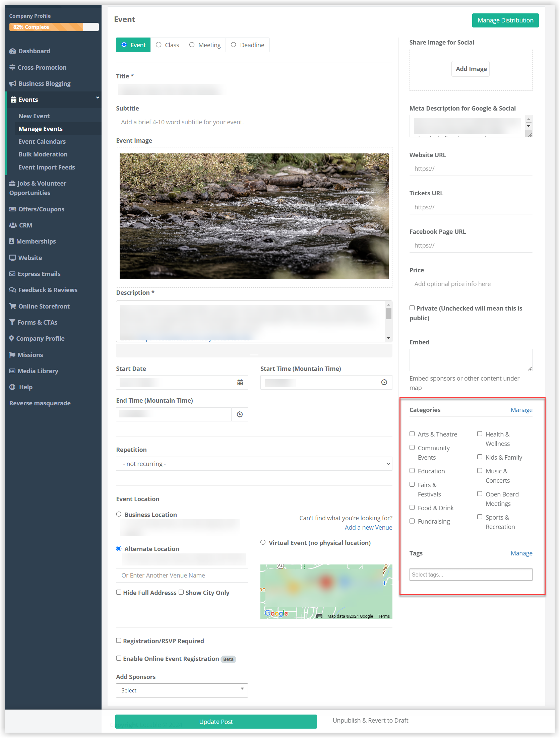Click the Jobs & Volunteer briefcase icon

12,183
